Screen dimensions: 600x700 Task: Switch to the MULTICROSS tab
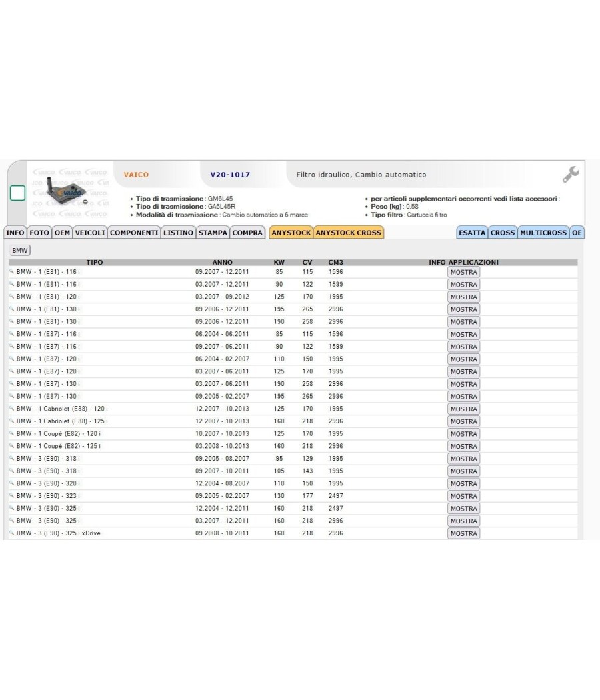[x=543, y=233]
